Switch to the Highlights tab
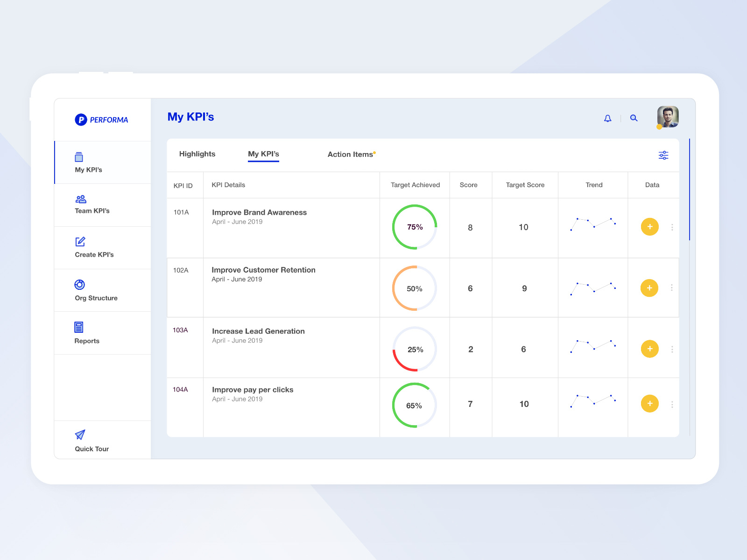Screen dimensions: 747x560 [197, 154]
